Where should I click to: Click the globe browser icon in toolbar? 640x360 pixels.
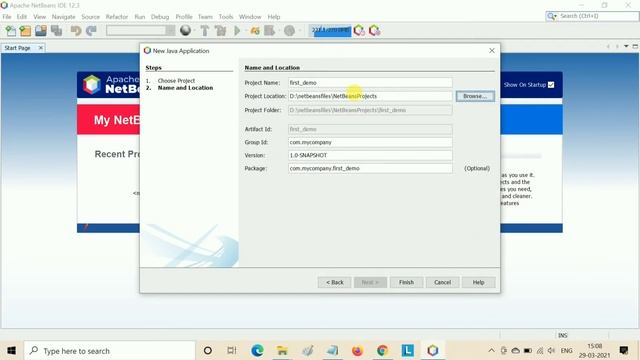[186, 31]
